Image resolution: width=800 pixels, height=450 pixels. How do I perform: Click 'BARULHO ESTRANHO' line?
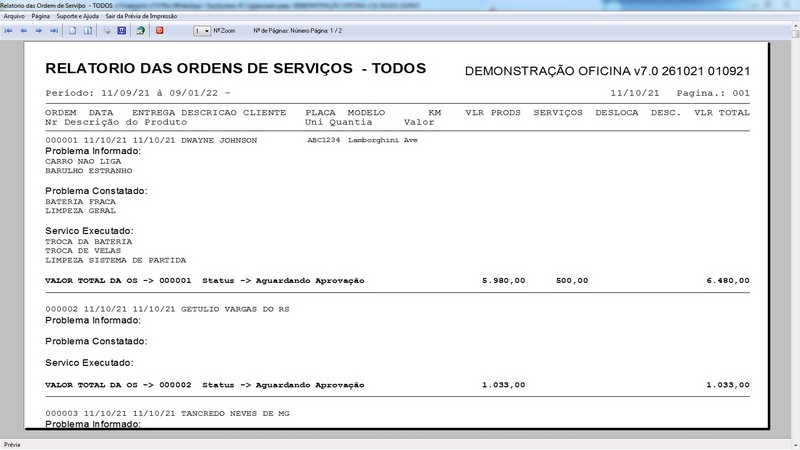[89, 171]
